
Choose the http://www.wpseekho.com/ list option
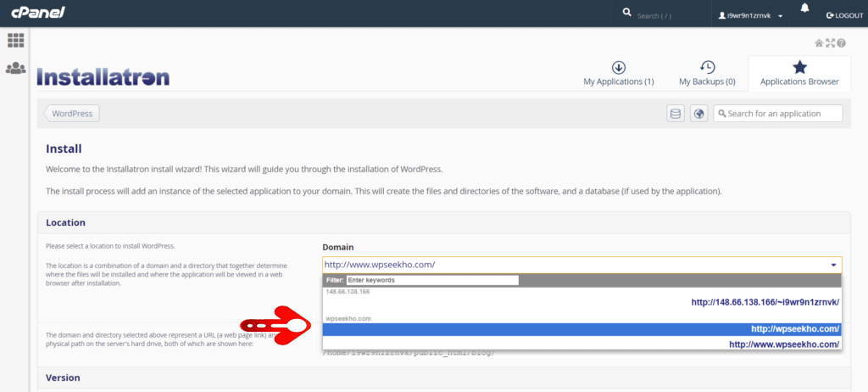pyautogui.click(x=581, y=344)
